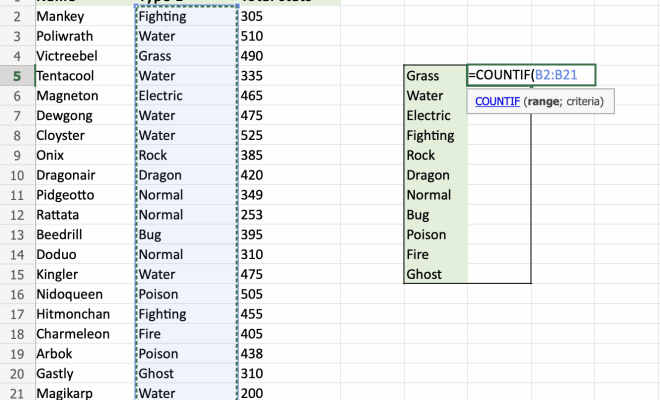The width and height of the screenshot is (660, 400).
Task: Click the empty cell next to Poison criteria
Action: [x=499, y=234]
